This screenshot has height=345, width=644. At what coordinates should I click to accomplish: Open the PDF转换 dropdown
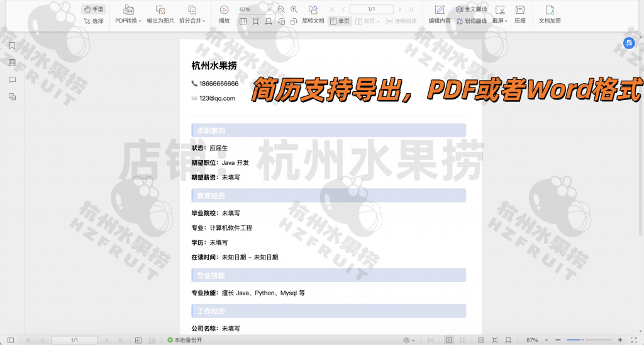click(x=128, y=14)
